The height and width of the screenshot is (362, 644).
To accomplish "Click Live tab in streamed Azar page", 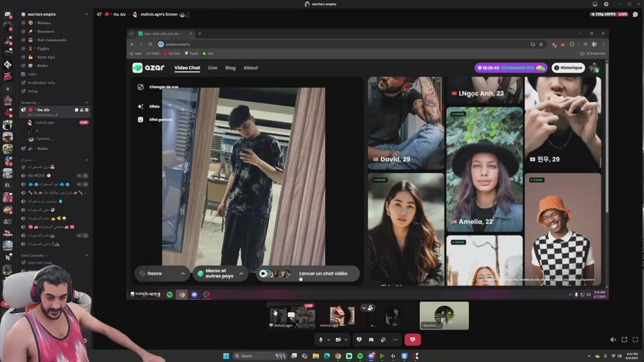I will (x=213, y=68).
